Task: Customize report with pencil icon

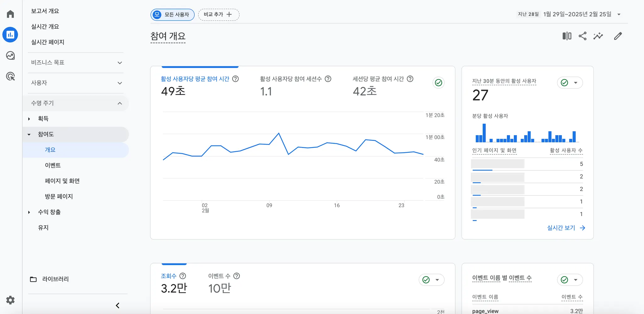Action: (x=618, y=36)
